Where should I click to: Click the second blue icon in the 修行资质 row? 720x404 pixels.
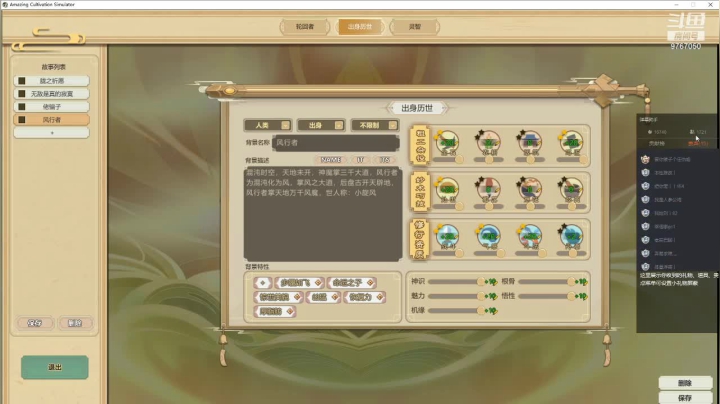[x=489, y=236]
